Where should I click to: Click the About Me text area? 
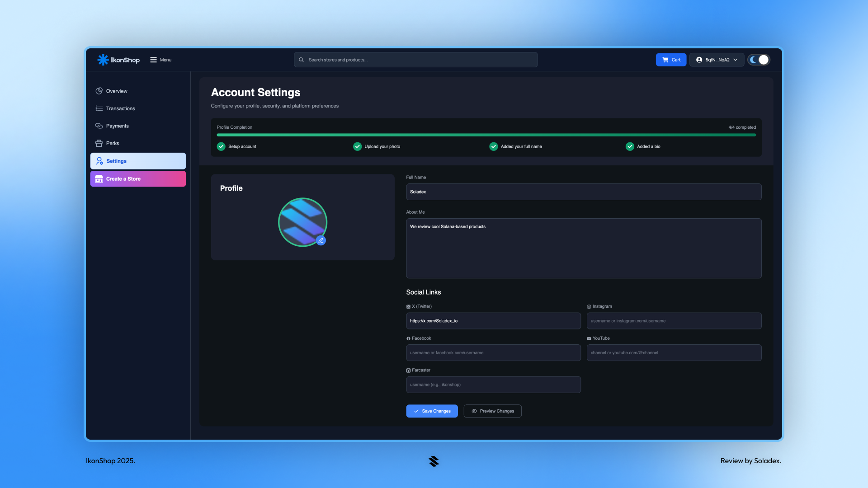coord(584,248)
